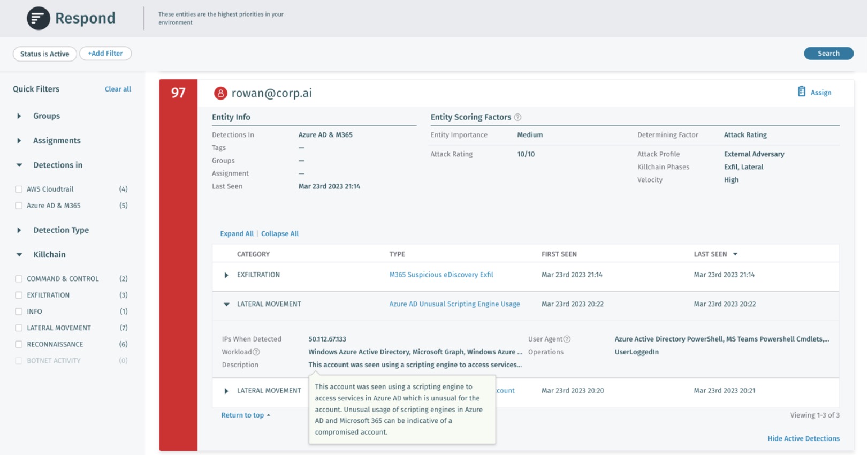Expand the Detection Type filter
This screenshot has width=868, height=455.
coord(19,230)
